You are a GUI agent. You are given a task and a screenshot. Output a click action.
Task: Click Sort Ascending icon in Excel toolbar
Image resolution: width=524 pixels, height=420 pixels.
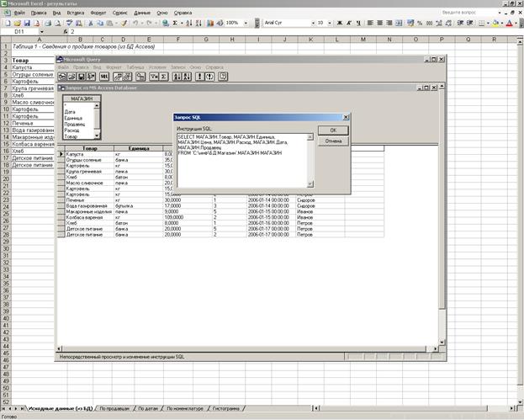pos(189,23)
